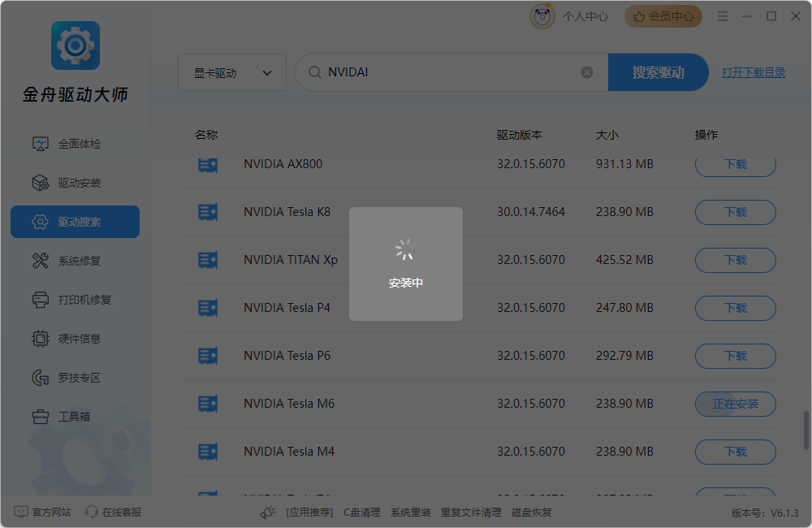Click the 驱动版本 column header
812x528 pixels.
point(520,135)
